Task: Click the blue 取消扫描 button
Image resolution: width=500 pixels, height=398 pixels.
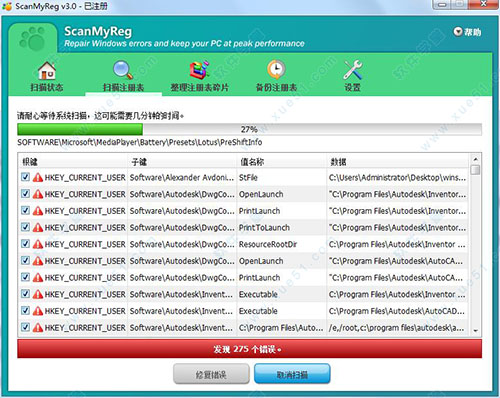Action: coord(292,374)
